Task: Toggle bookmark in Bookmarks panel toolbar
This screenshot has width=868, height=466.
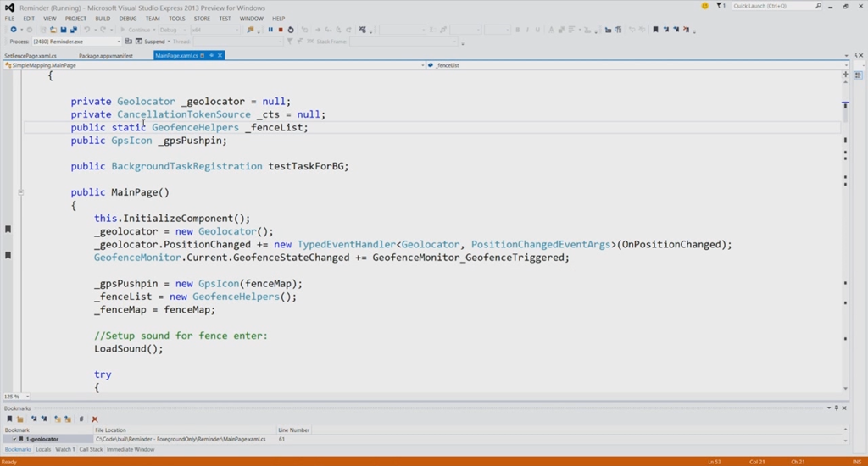Action: click(9, 419)
